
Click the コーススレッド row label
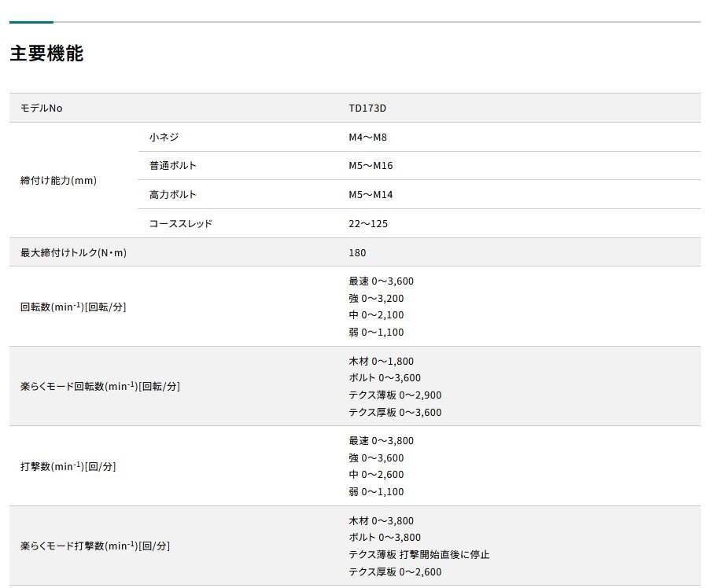pyautogui.click(x=171, y=223)
